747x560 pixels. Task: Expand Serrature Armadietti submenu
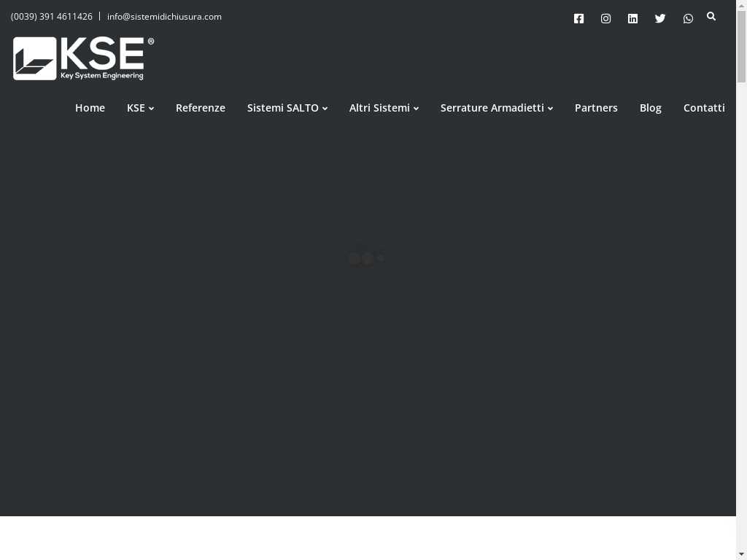[496, 108]
